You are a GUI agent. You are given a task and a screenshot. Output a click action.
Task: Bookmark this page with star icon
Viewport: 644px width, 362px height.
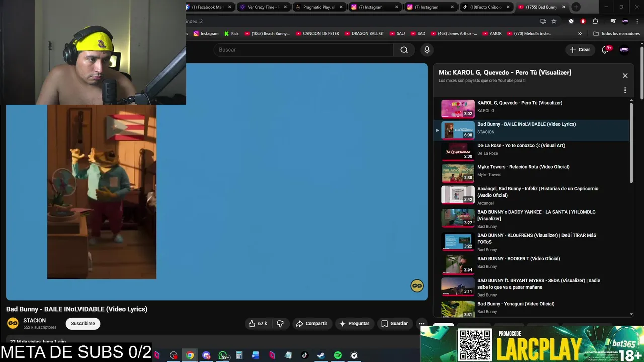[x=554, y=21]
